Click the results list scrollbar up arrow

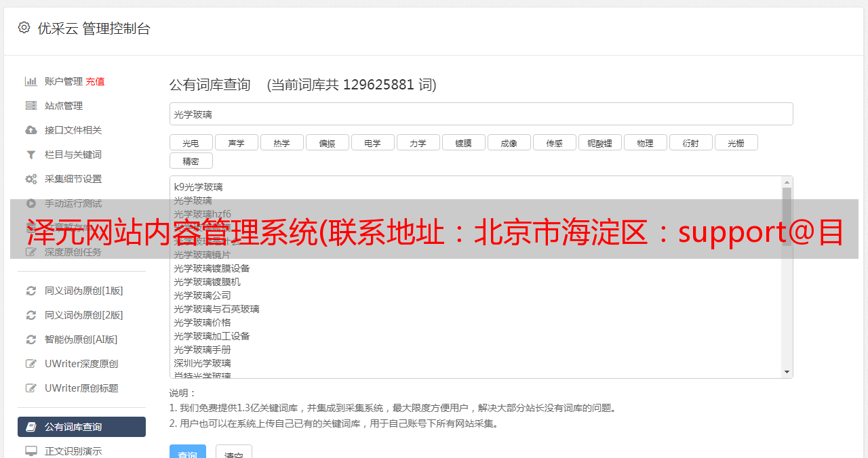pyautogui.click(x=787, y=182)
